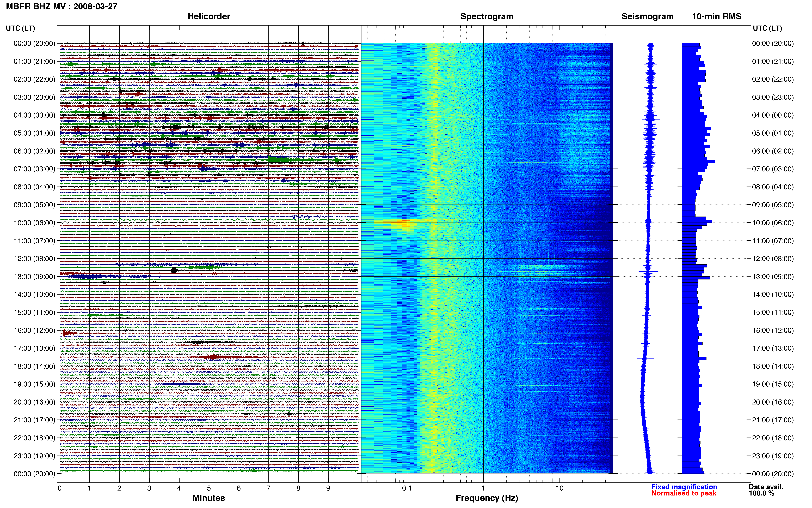
Task: Select '01:00 (21:00)' on the helicorder time axis
Action: pyautogui.click(x=34, y=62)
